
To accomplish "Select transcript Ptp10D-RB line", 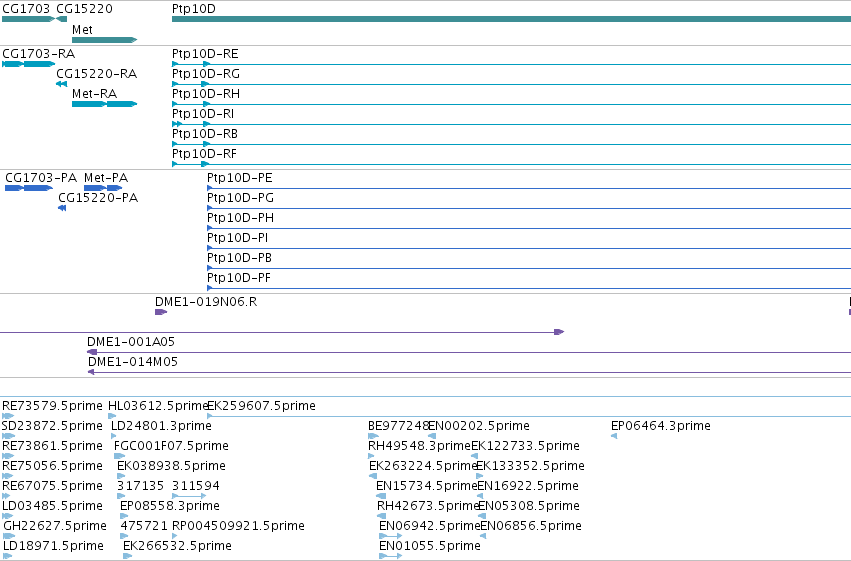I will 511,144.
